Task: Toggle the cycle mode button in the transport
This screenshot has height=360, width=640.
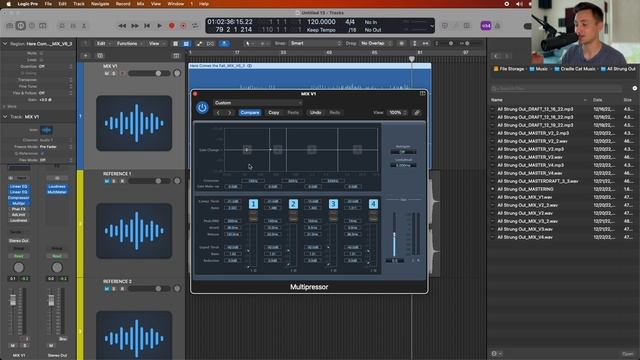Action: [196, 26]
